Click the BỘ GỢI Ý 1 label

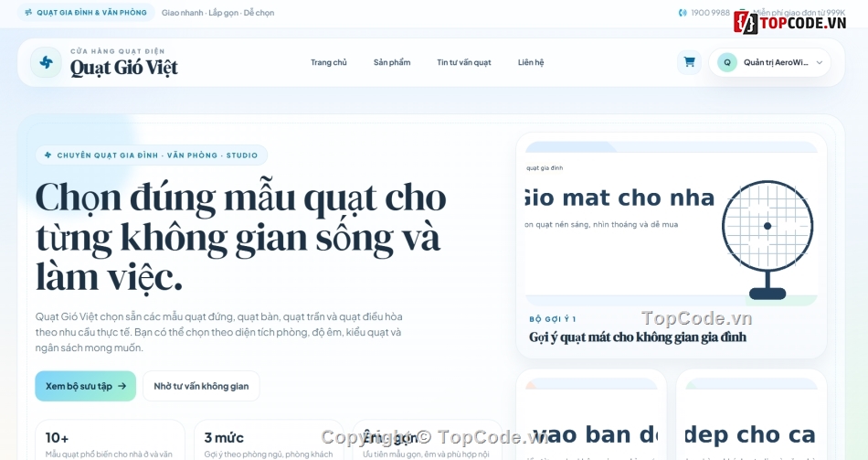[553, 319]
